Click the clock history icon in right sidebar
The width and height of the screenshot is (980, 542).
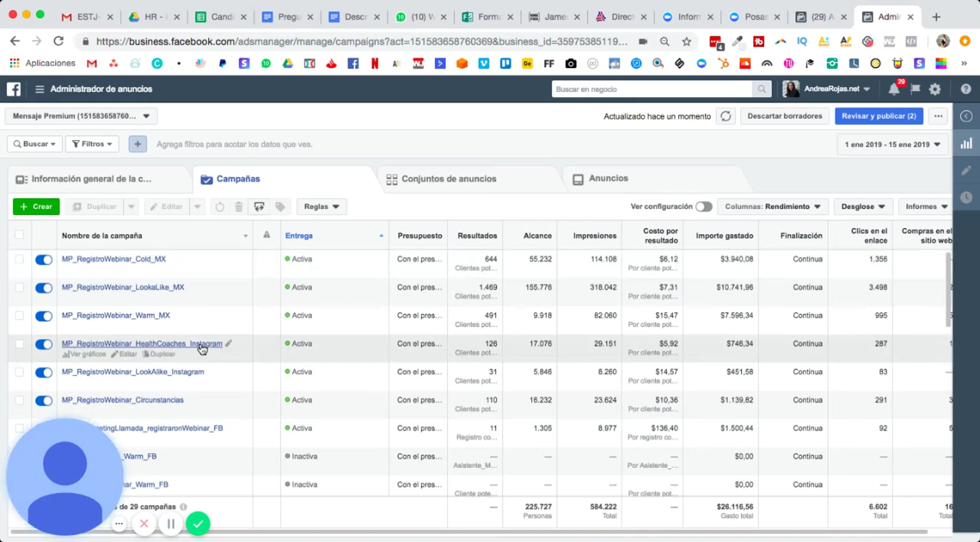tap(966, 198)
